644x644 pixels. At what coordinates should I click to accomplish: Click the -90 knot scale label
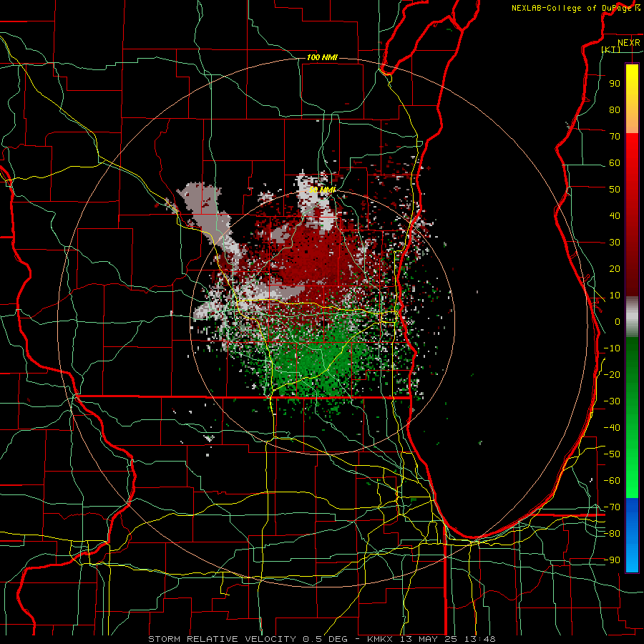coord(612,560)
